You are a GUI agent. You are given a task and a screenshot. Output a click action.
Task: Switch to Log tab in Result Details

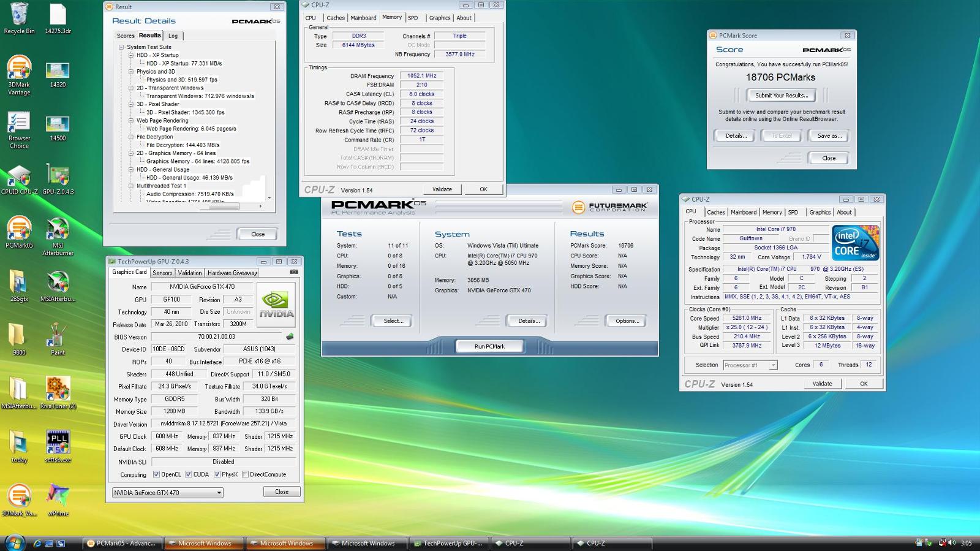pos(173,36)
